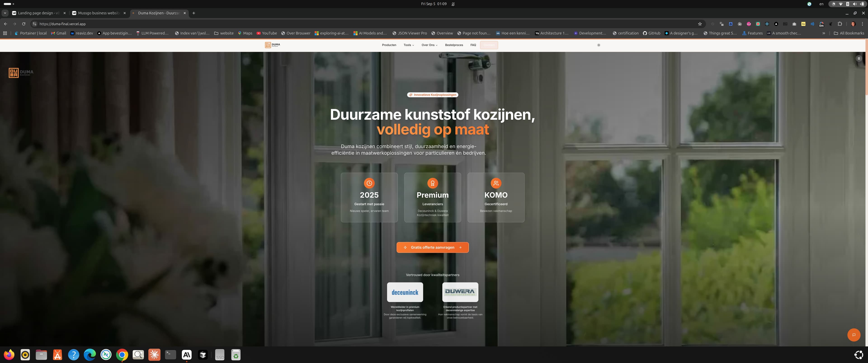Open the FAQ navigation item
This screenshot has height=363, width=868.
click(473, 45)
